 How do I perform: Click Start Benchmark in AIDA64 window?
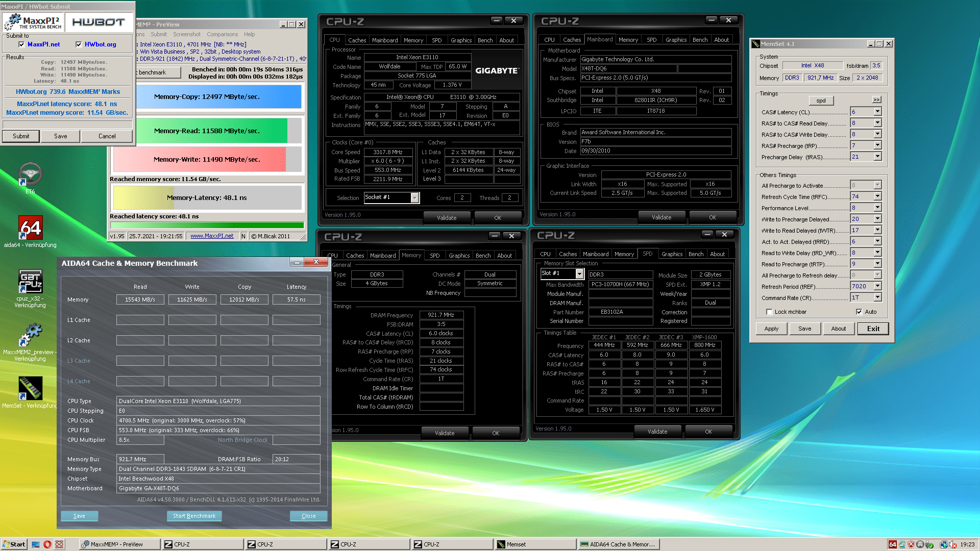pos(194,516)
